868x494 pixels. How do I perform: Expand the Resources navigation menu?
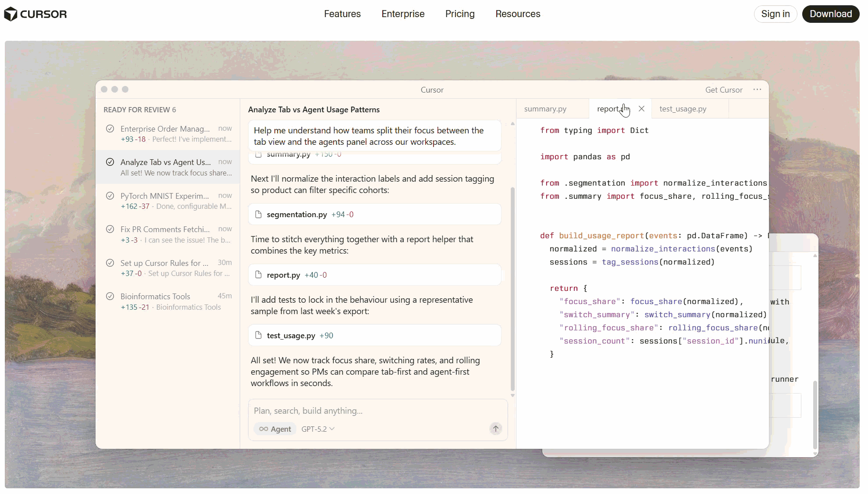(x=518, y=14)
